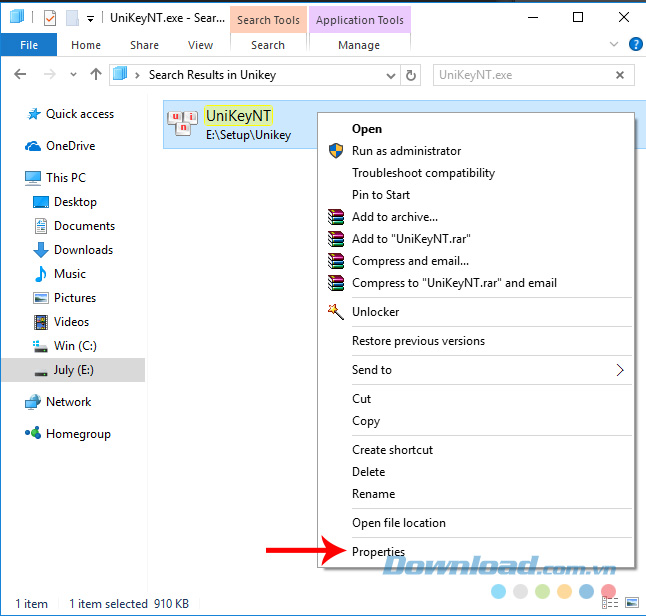This screenshot has width=646, height=616.
Task: Click the Help question mark icon
Action: tap(634, 45)
